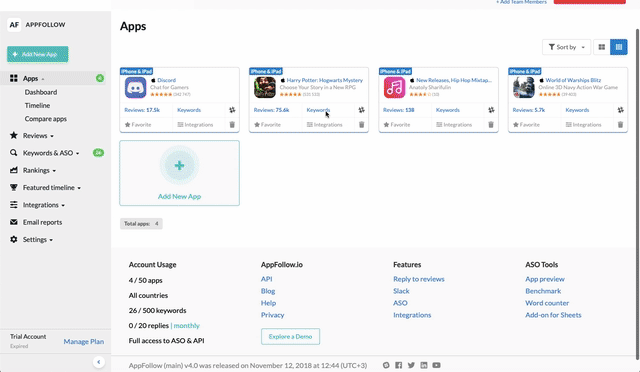Image resolution: width=640 pixels, height=372 pixels.
Task: Mark Harry Potter as Favorite
Action: [267, 125]
